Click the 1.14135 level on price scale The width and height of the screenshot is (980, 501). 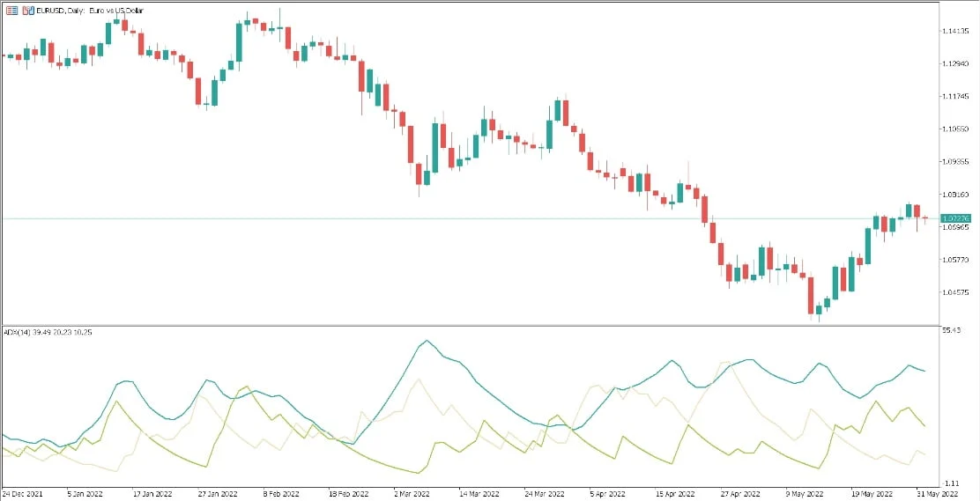(x=955, y=31)
